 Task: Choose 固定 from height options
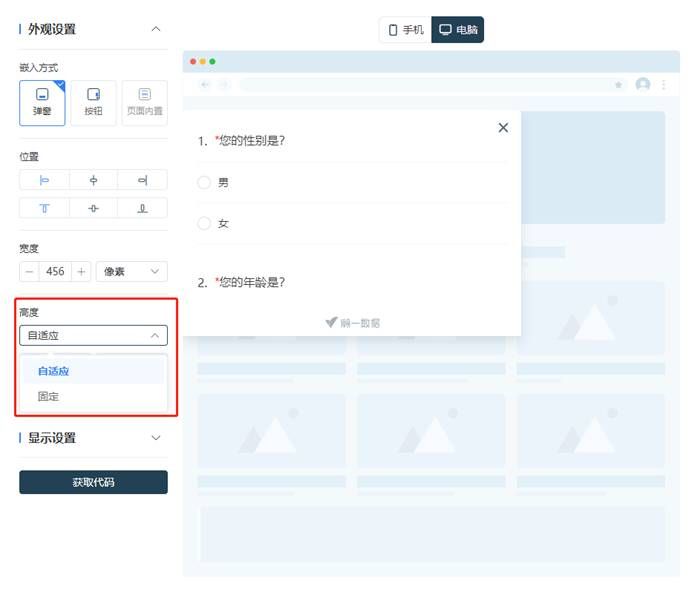[93, 396]
